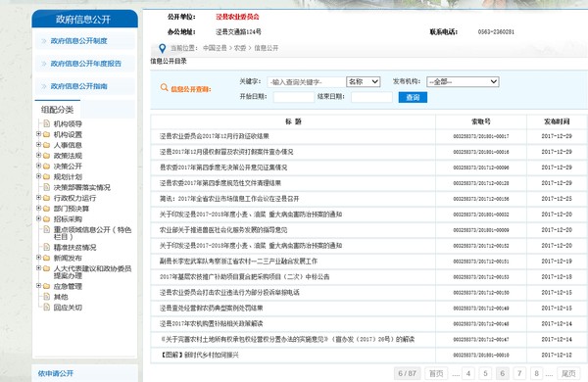Go to page 5
The width and height of the screenshot is (588, 382).
[x=485, y=373]
